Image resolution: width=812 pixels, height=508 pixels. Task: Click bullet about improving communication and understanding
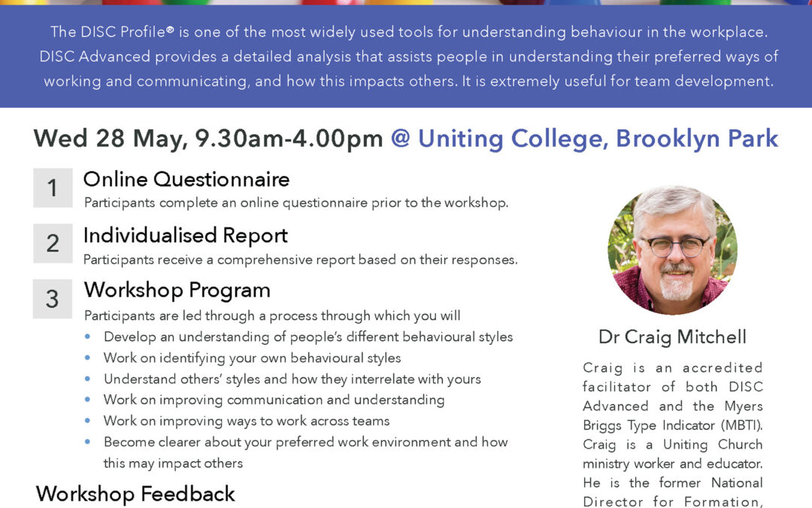point(274,400)
